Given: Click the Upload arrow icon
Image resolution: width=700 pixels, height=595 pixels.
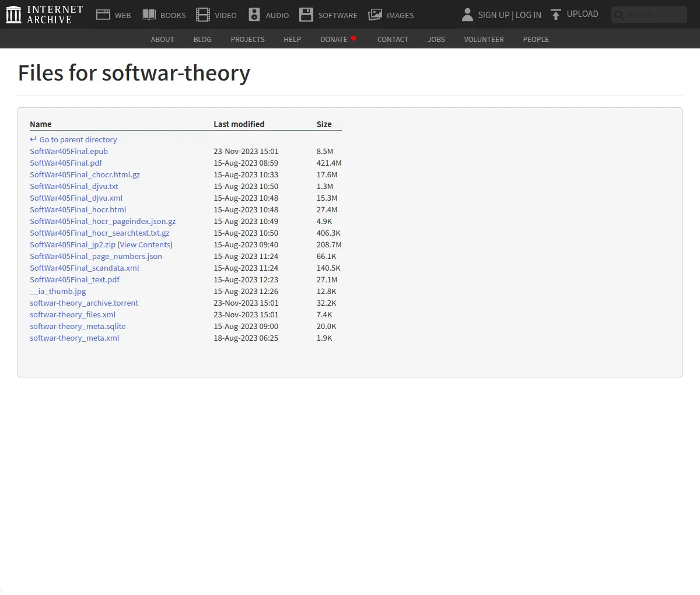Looking at the screenshot, I should (x=556, y=15).
